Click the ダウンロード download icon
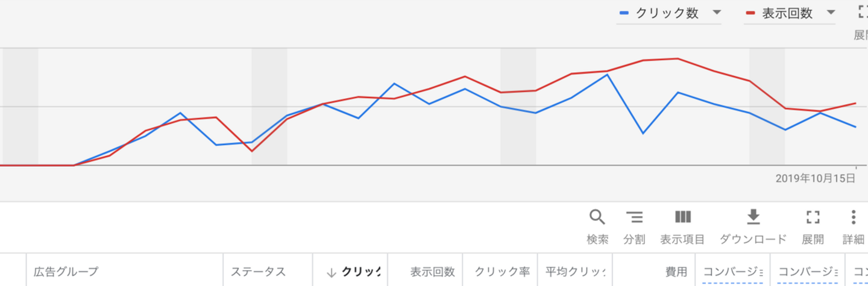Screen dimensions: 868x286 pyautogui.click(x=753, y=217)
